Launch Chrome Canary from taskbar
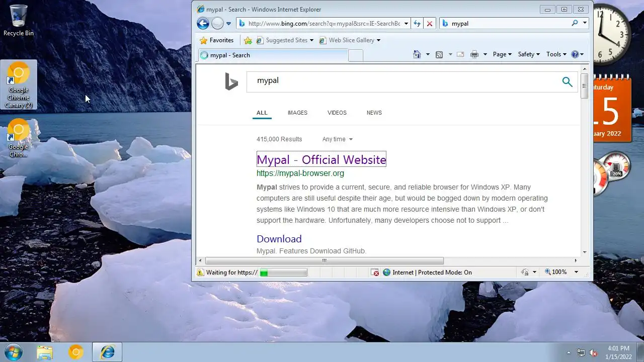The image size is (644, 362). pyautogui.click(x=76, y=352)
